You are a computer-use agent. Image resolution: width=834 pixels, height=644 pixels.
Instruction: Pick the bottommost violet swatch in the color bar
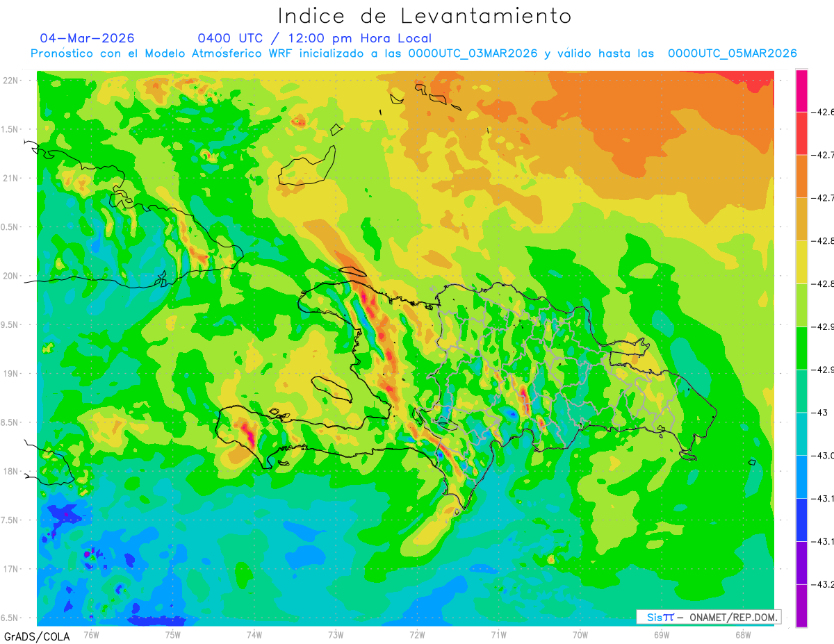pos(801,605)
